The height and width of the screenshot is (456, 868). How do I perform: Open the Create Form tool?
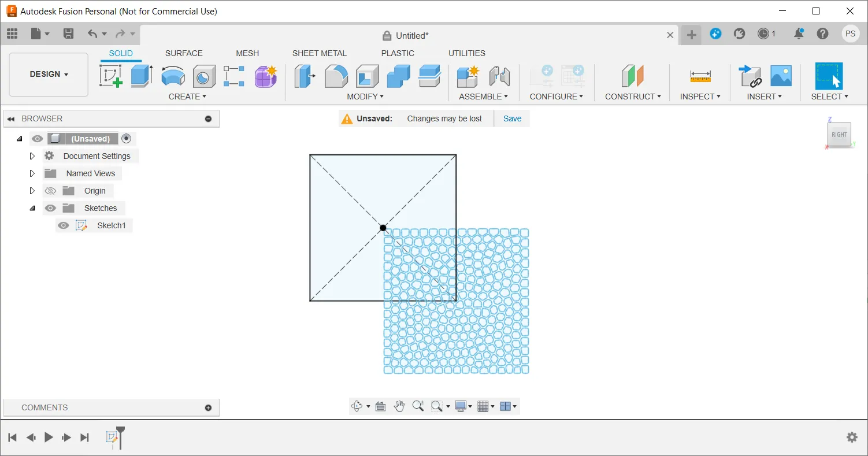pyautogui.click(x=266, y=76)
